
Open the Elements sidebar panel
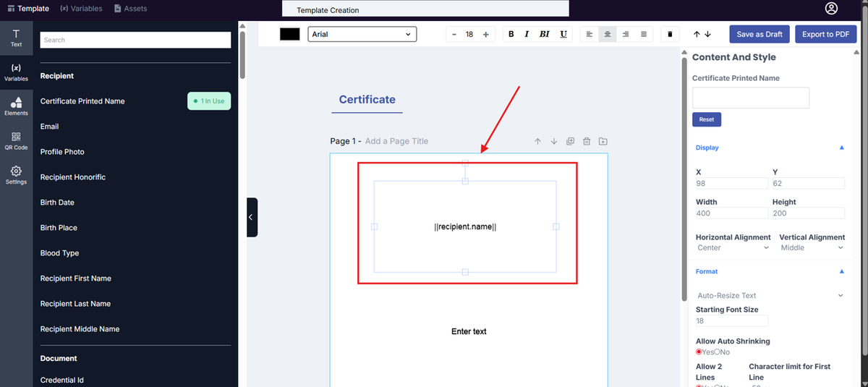(16, 106)
